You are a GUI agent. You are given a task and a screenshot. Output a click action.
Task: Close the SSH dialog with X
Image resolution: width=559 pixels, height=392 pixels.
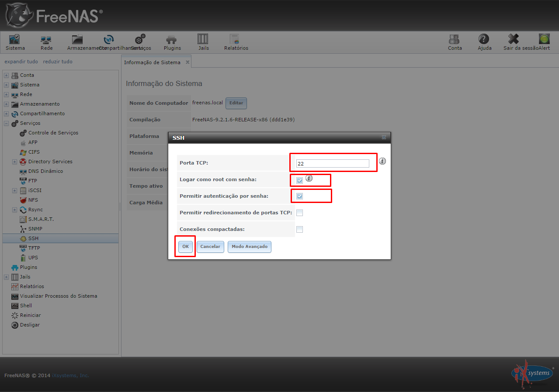point(384,138)
